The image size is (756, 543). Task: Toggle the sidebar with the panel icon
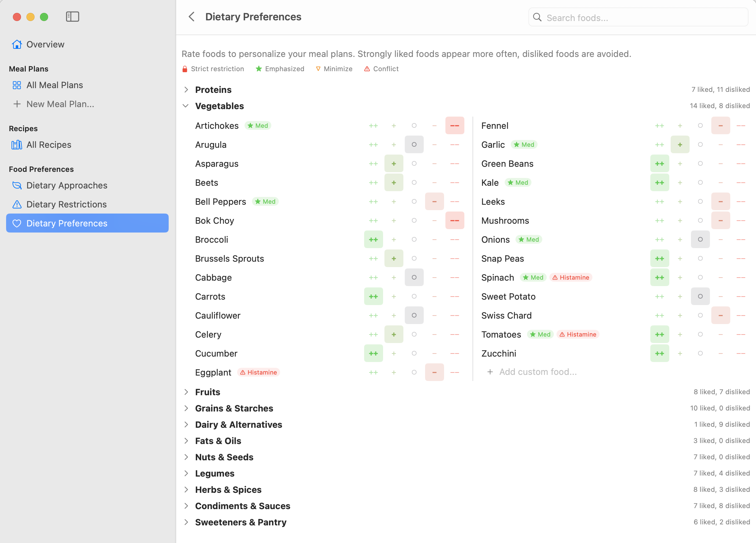coord(72,16)
